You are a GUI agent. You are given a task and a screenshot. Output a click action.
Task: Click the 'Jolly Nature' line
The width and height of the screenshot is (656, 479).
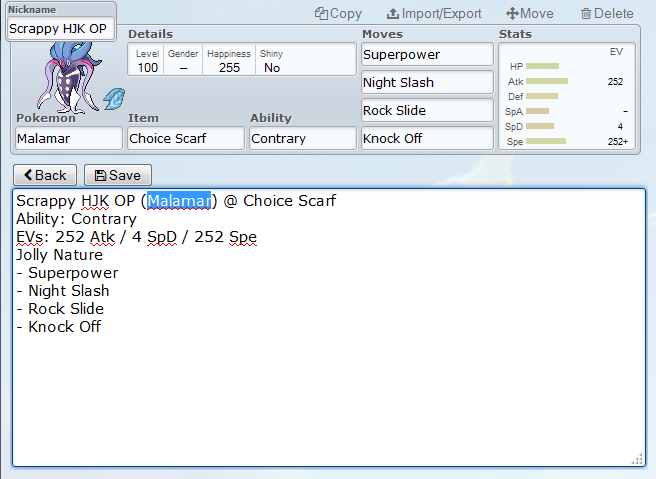[x=59, y=255]
